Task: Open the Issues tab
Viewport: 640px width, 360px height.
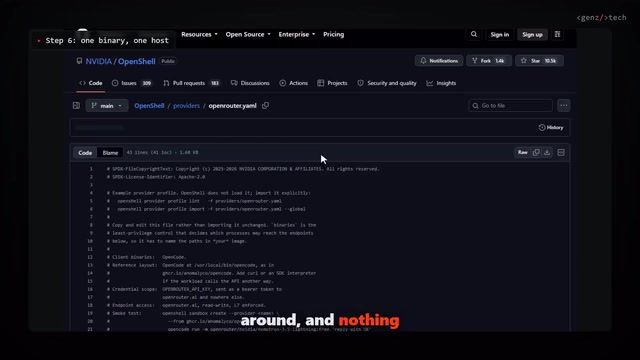Action: click(x=132, y=83)
